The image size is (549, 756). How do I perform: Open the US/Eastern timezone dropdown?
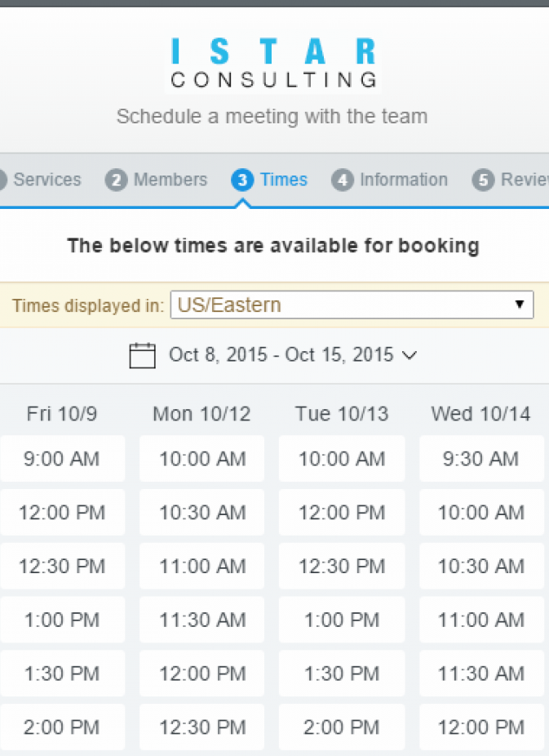click(352, 305)
